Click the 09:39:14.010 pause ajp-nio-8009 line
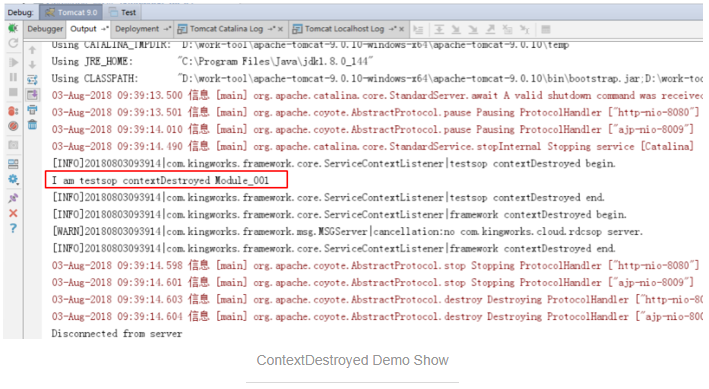The image size is (709, 389). 373,129
